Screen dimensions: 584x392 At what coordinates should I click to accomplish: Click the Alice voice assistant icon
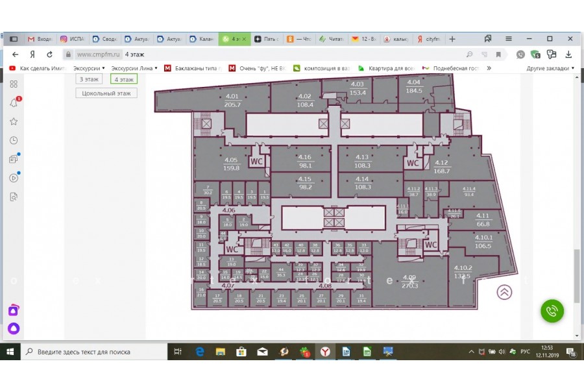point(14,329)
